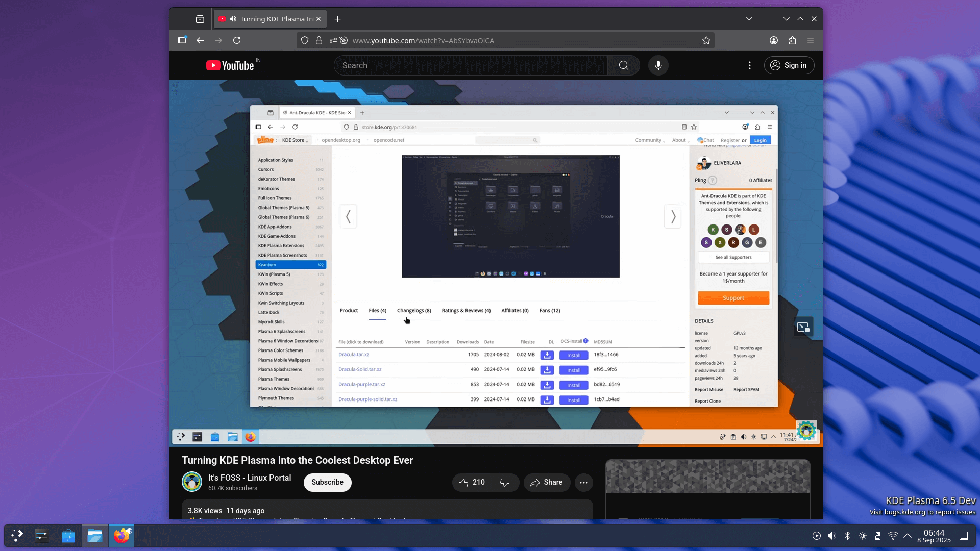Click the Sign in button on YouTube
This screenshot has height=551, width=980.
(789, 65)
